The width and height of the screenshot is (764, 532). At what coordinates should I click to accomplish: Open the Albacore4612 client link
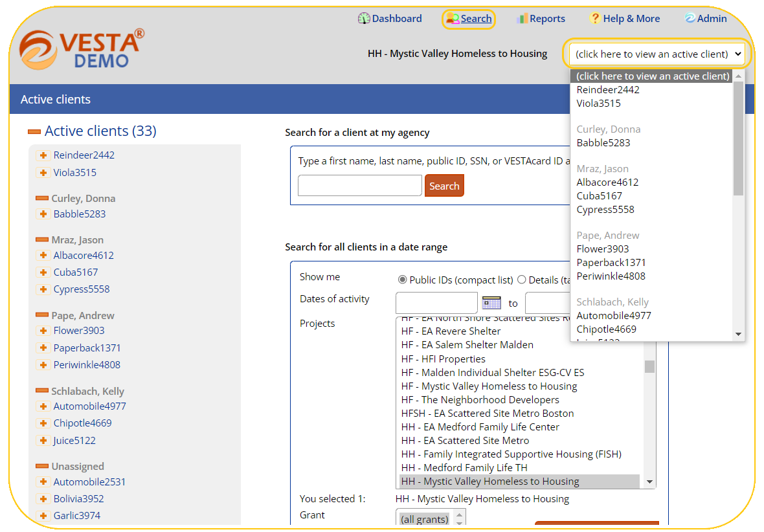click(x=84, y=255)
